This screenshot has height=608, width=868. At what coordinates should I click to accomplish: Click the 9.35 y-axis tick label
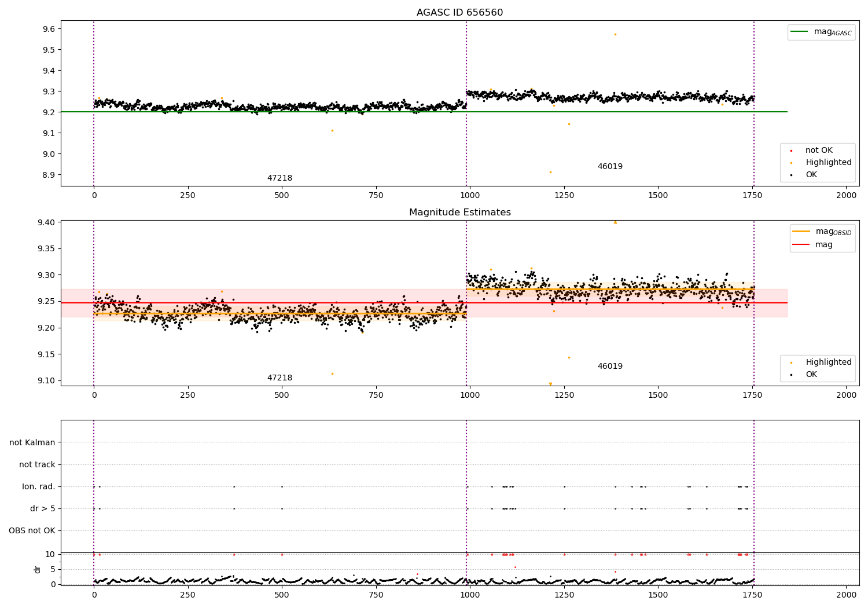47,249
